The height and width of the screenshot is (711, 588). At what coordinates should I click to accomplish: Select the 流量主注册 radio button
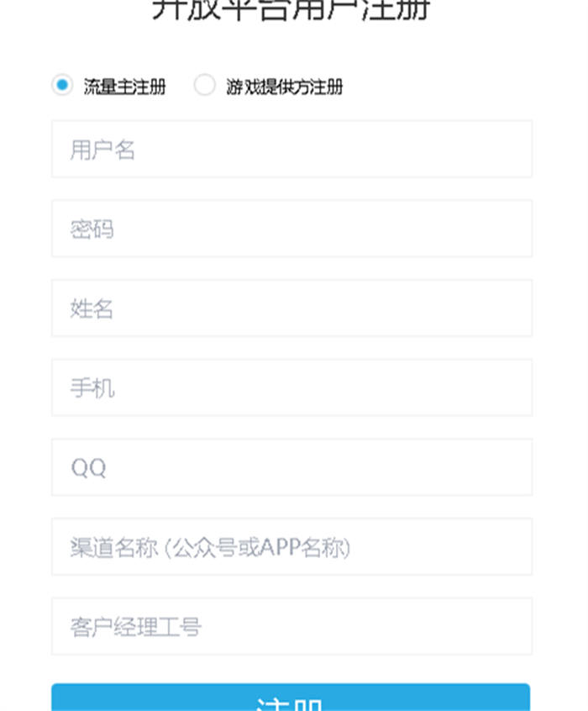click(61, 86)
